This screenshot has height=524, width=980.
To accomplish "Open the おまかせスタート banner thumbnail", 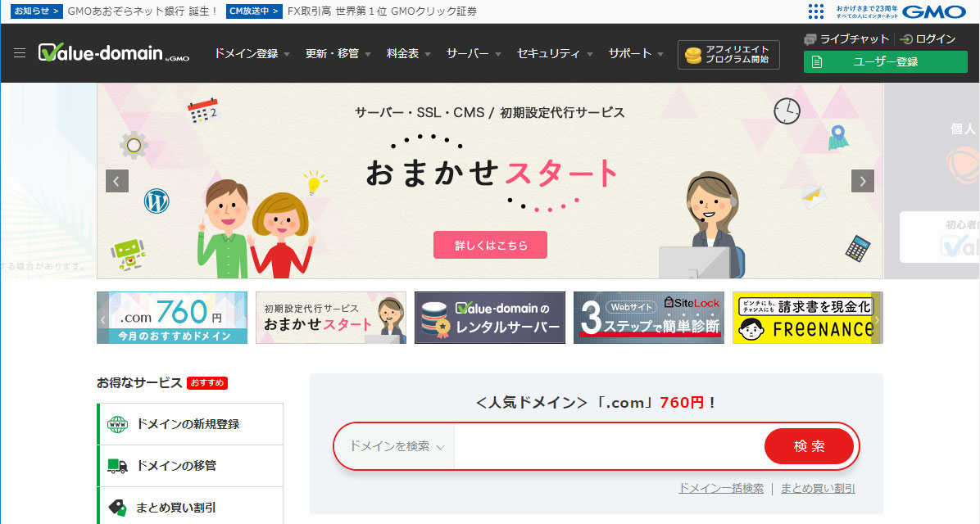I will pos(330,318).
